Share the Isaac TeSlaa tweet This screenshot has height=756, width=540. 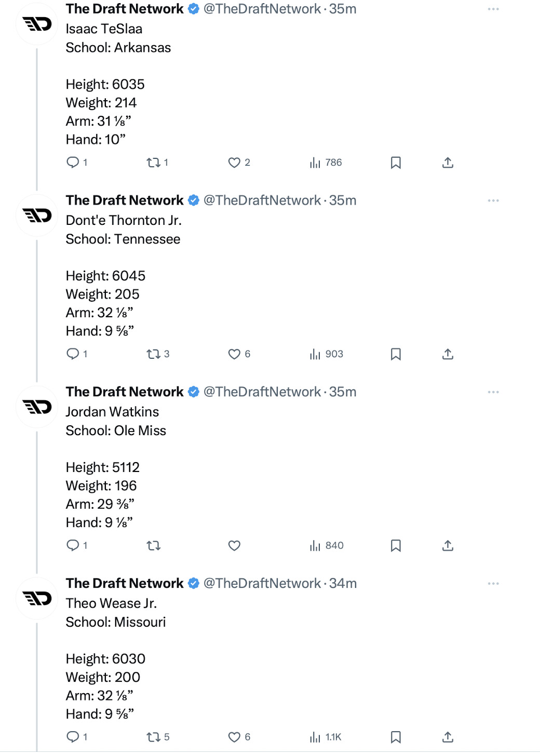point(448,163)
